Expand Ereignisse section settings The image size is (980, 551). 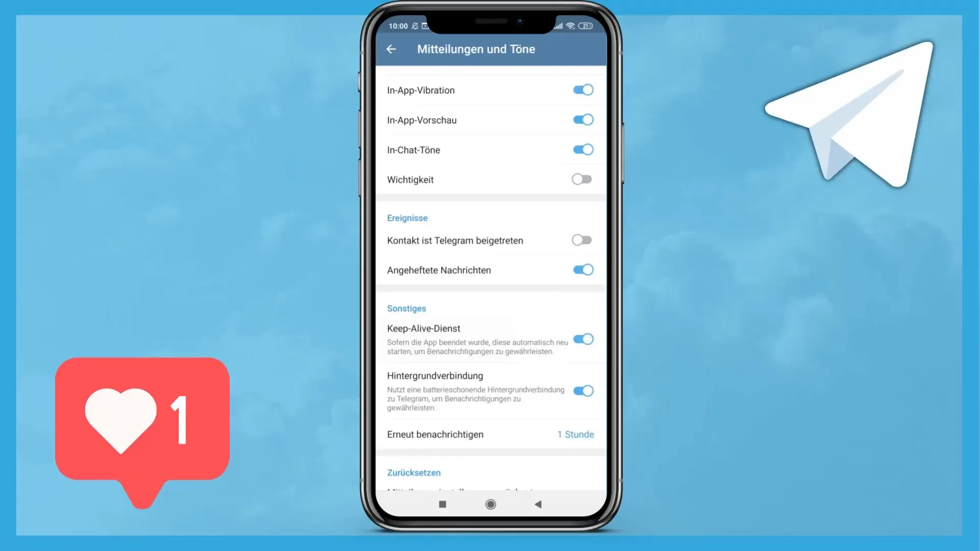407,217
